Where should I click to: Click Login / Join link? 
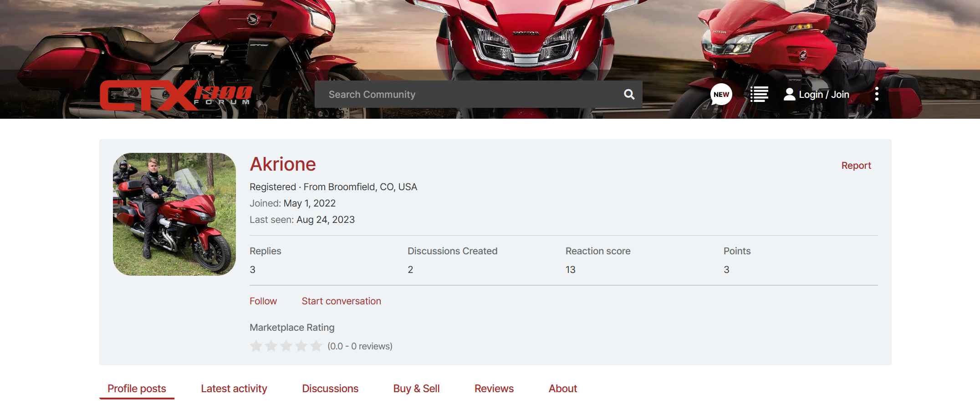(824, 94)
